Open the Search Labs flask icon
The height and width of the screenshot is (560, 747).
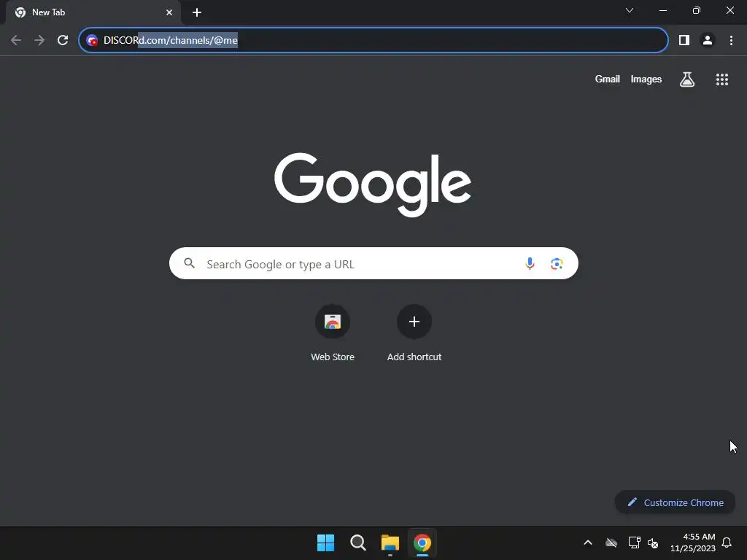click(x=686, y=79)
